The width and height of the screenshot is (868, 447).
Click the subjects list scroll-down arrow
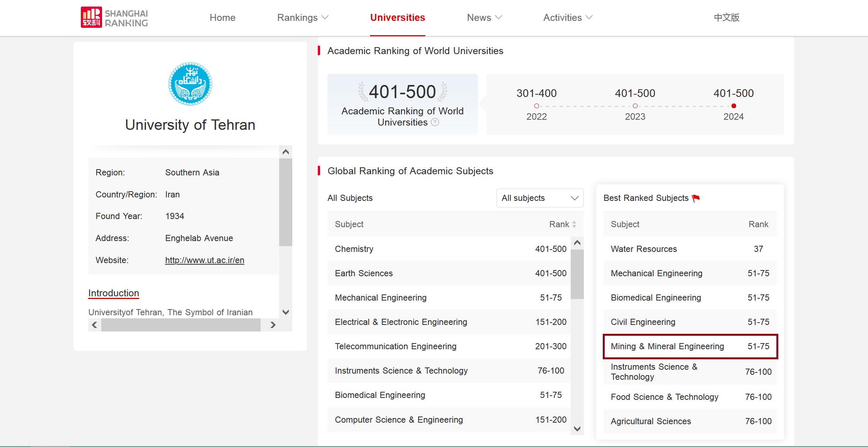[x=577, y=428]
